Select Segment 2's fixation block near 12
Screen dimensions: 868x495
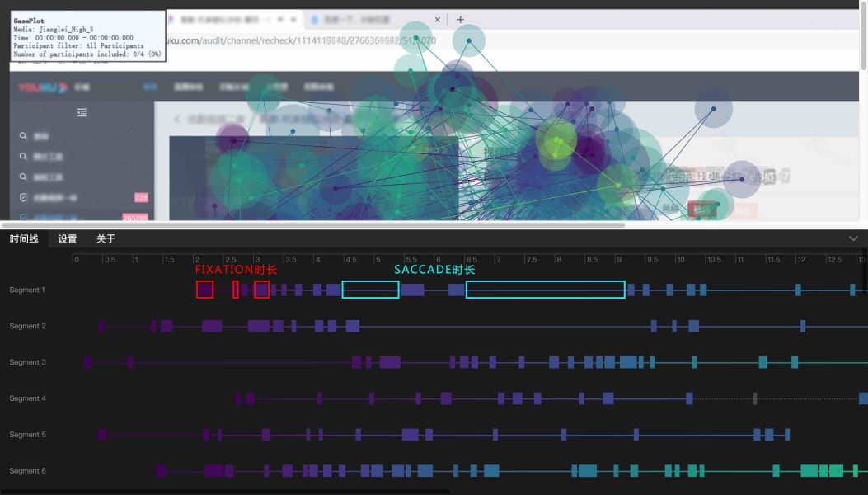coord(803,326)
